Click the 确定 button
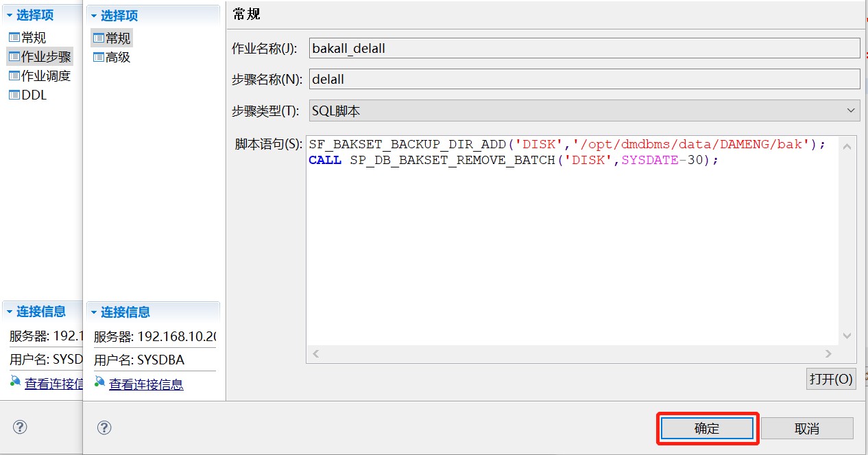868x455 pixels. pyautogui.click(x=707, y=428)
